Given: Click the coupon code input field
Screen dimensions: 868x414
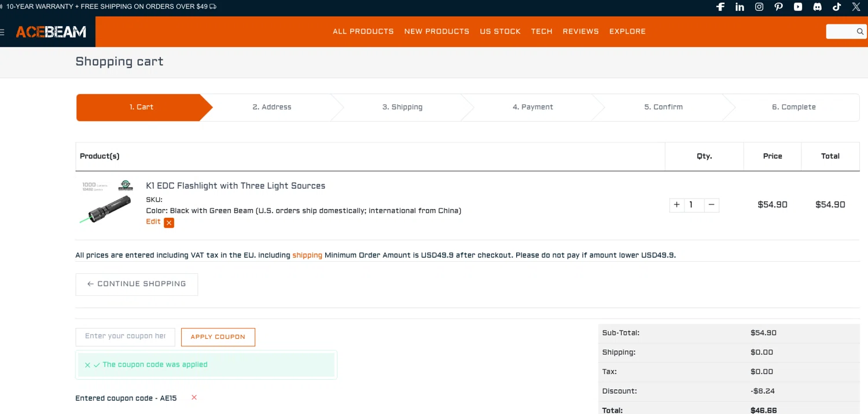Looking at the screenshot, I should point(125,336).
